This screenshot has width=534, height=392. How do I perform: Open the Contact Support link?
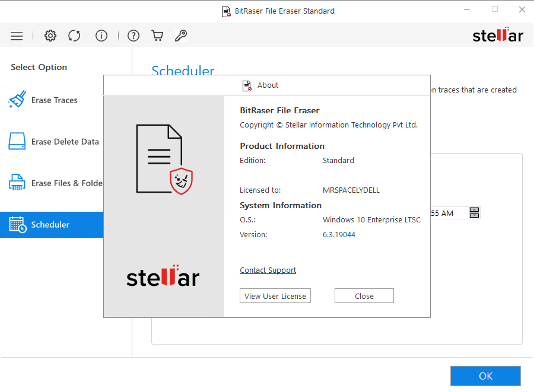pos(268,270)
